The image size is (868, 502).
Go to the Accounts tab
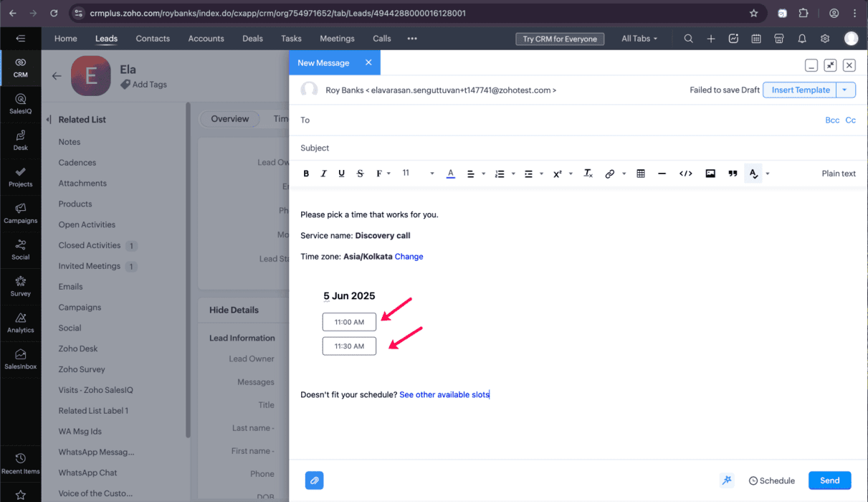[206, 39]
